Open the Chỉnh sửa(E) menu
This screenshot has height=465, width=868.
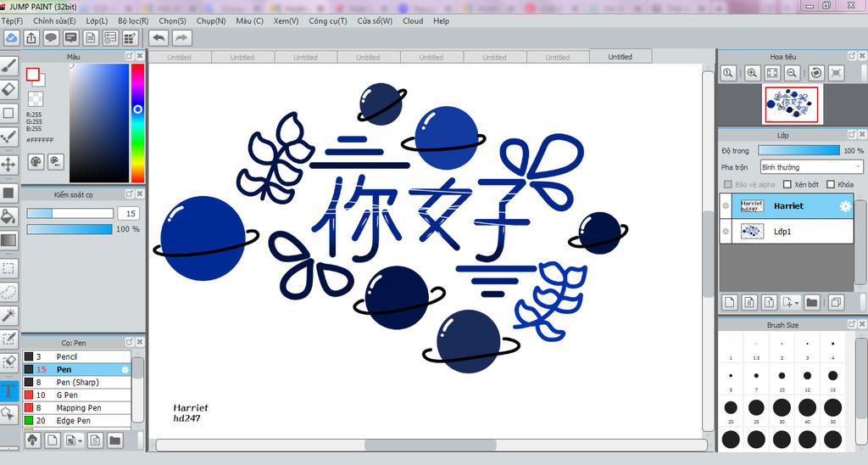(x=54, y=21)
